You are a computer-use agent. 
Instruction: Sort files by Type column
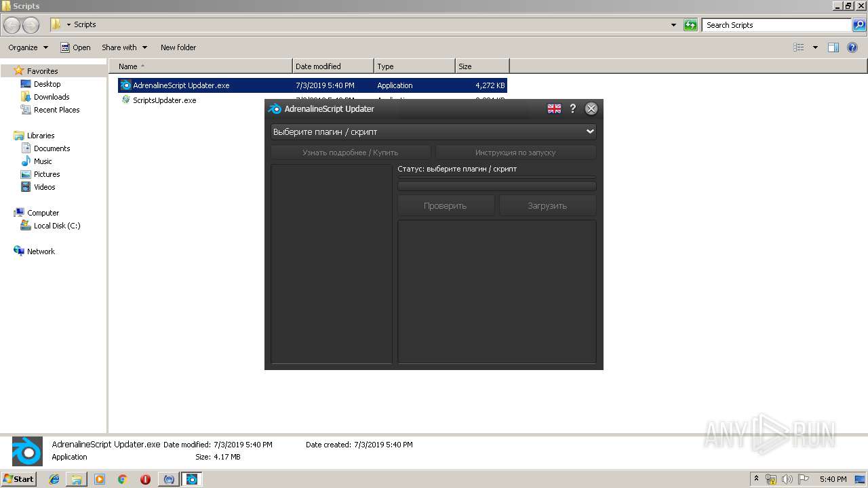[x=414, y=66]
